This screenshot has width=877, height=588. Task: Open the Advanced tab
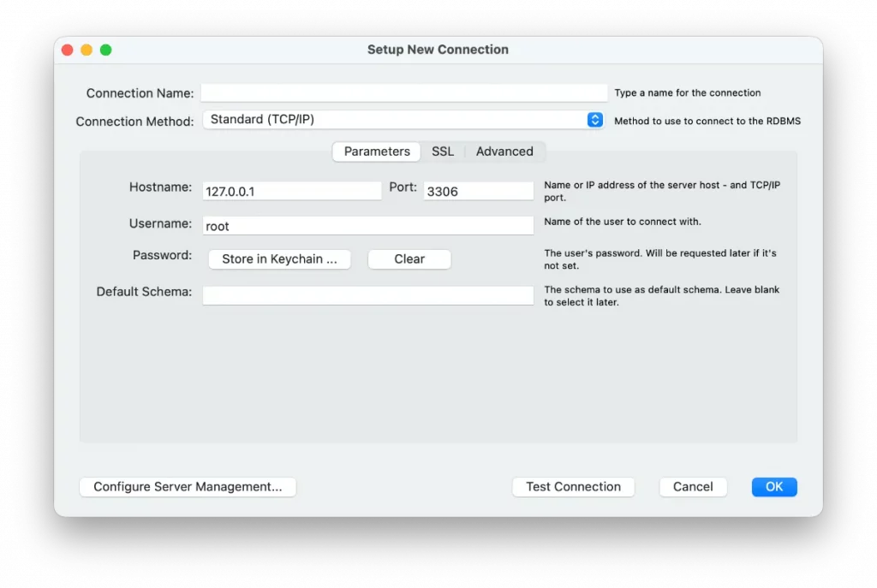pyautogui.click(x=504, y=151)
